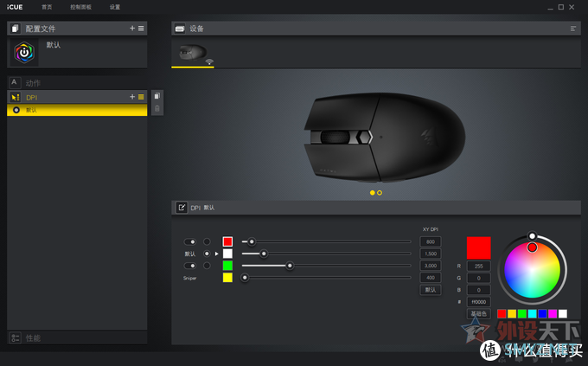
Task: Edit the 1,500 XY DPI value field
Action: pos(431,254)
